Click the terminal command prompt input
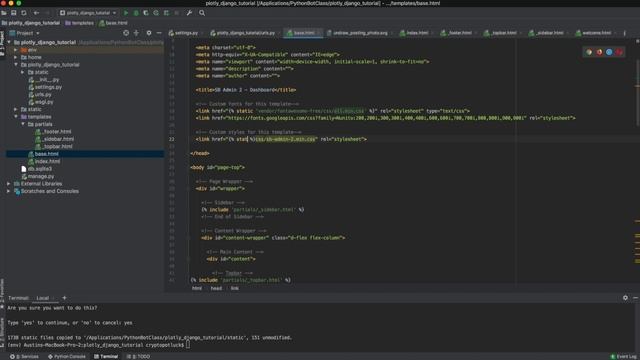 [x=188, y=345]
